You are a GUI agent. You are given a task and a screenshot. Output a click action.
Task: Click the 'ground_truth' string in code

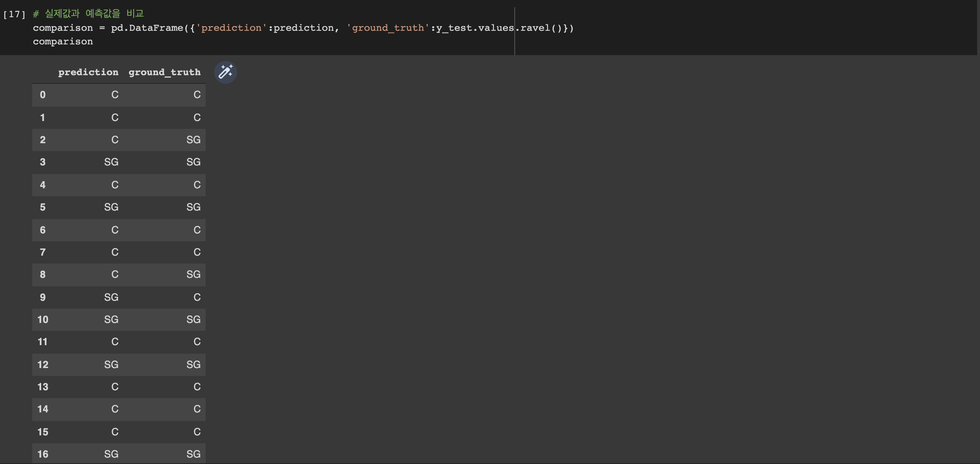point(388,28)
